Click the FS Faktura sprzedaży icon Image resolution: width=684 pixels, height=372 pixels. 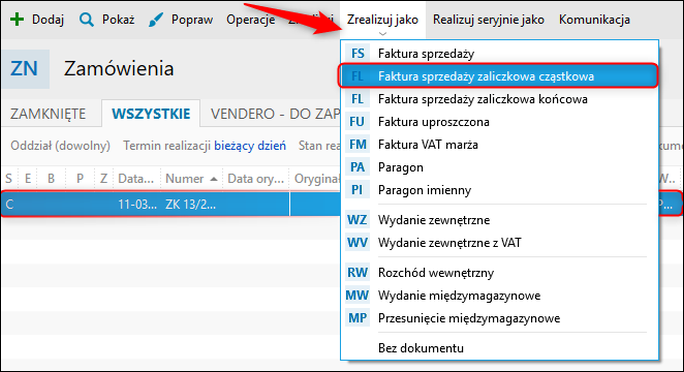358,53
